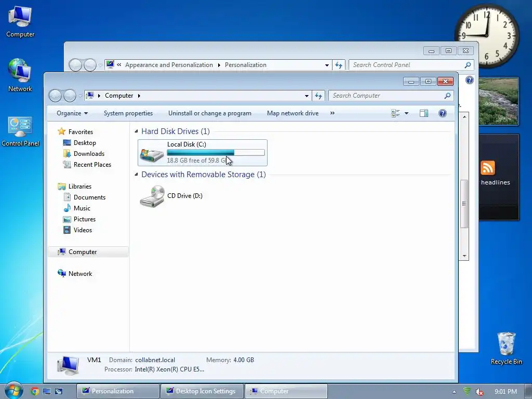Select Desktop under Favorites
The width and height of the screenshot is (532, 399).
[x=85, y=143]
